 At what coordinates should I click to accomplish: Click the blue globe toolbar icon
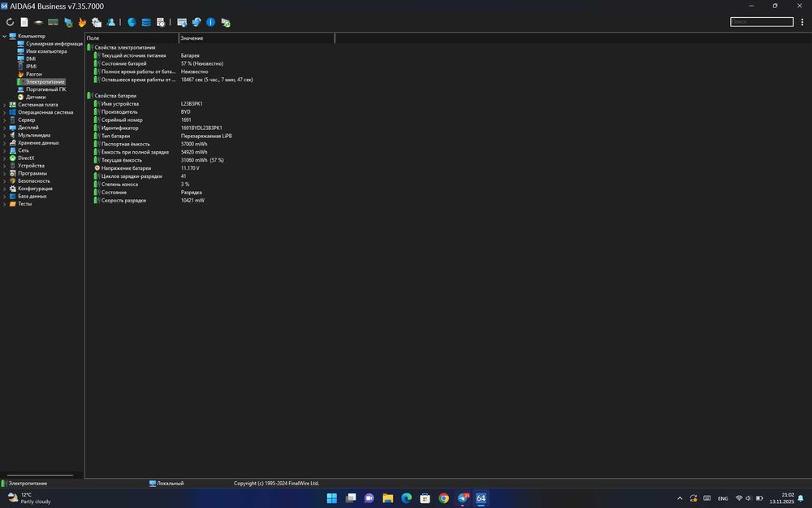(x=132, y=22)
